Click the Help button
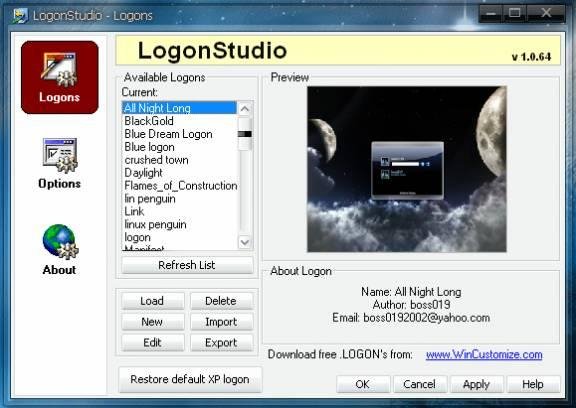This screenshot has height=408, width=576. 533,384
